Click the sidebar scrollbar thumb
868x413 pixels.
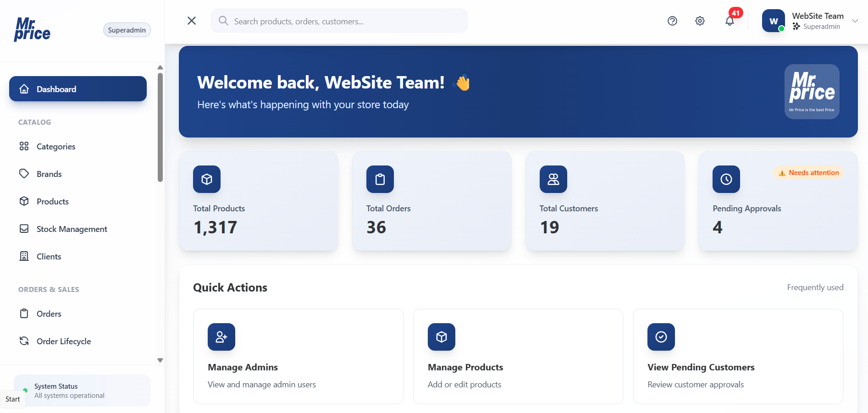click(160, 127)
